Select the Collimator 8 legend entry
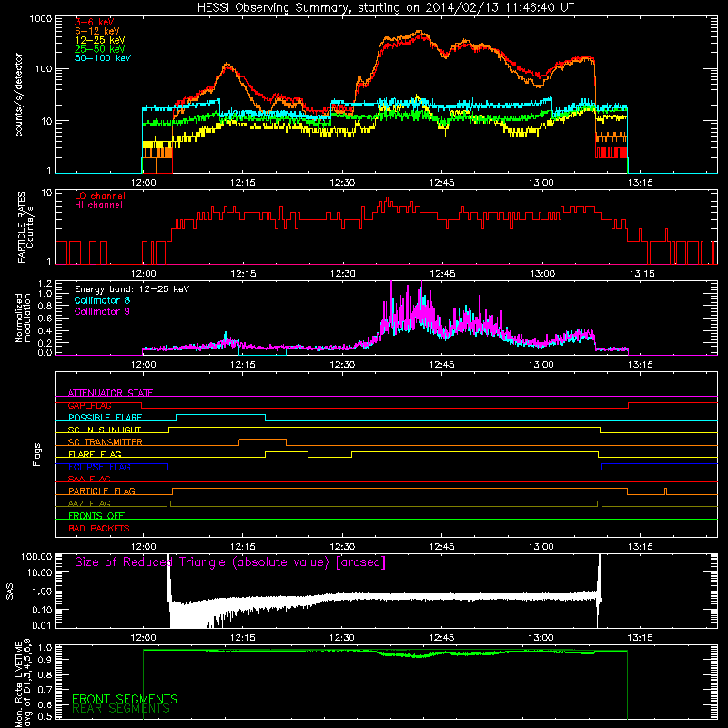 (102, 301)
